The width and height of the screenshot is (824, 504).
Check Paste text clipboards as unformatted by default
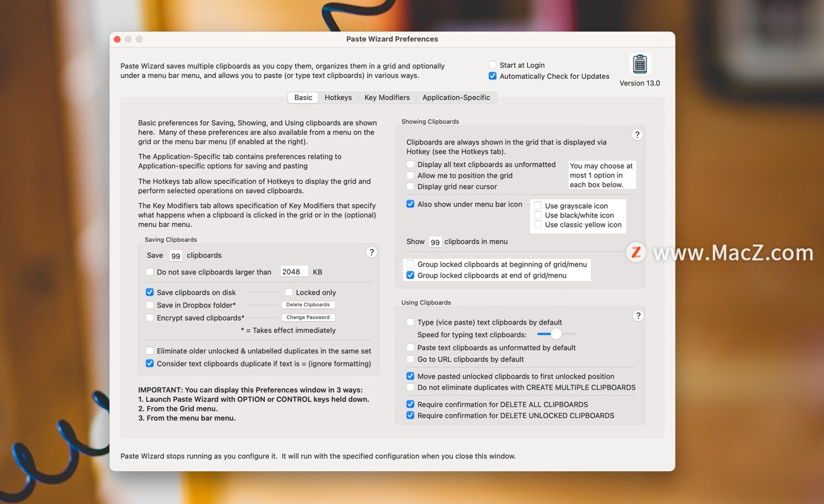(410, 347)
